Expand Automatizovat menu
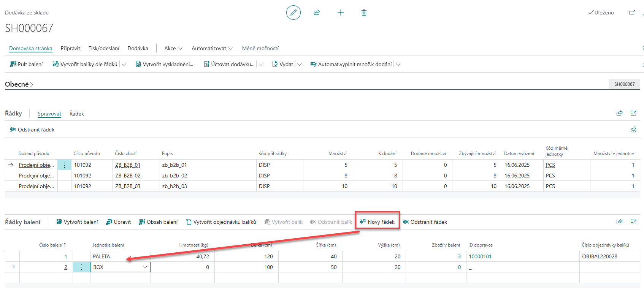 click(212, 48)
